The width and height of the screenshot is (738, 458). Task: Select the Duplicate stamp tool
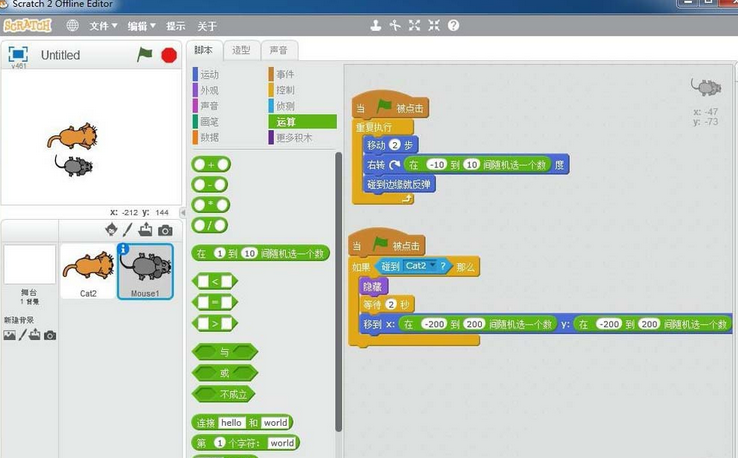pos(376,25)
